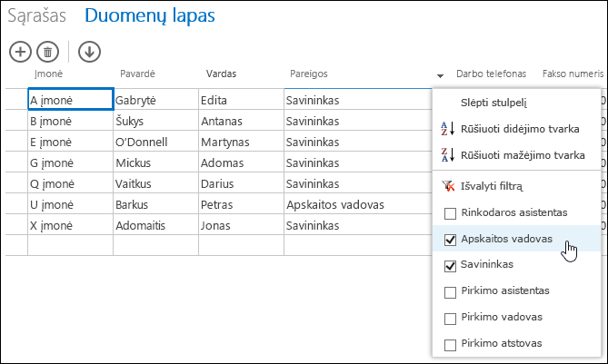Click the Pavardė column header

(x=137, y=74)
